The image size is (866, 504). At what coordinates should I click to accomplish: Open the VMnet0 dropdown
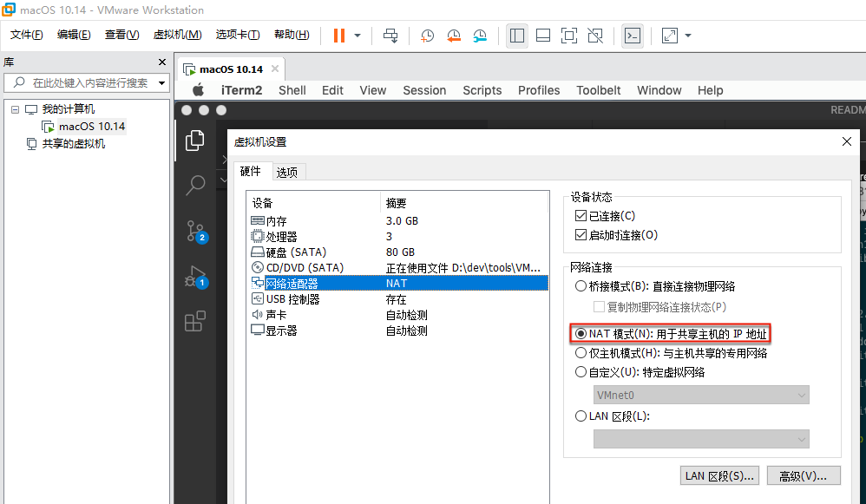click(701, 396)
